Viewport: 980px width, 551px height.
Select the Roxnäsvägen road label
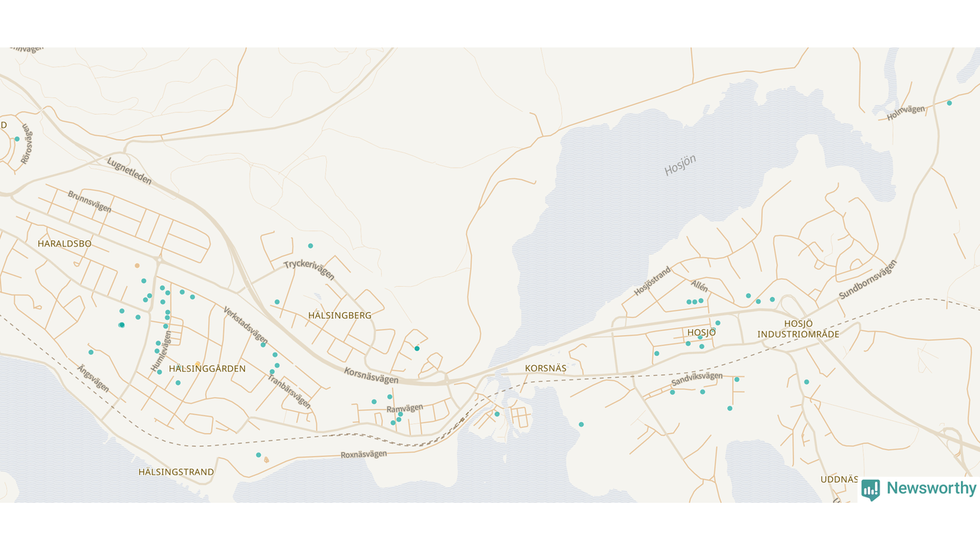364,455
